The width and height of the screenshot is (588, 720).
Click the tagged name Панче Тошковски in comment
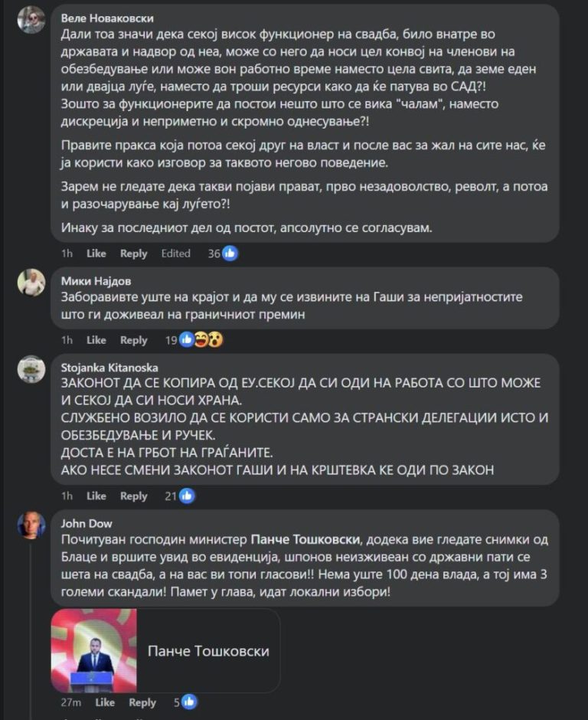[x=305, y=539]
